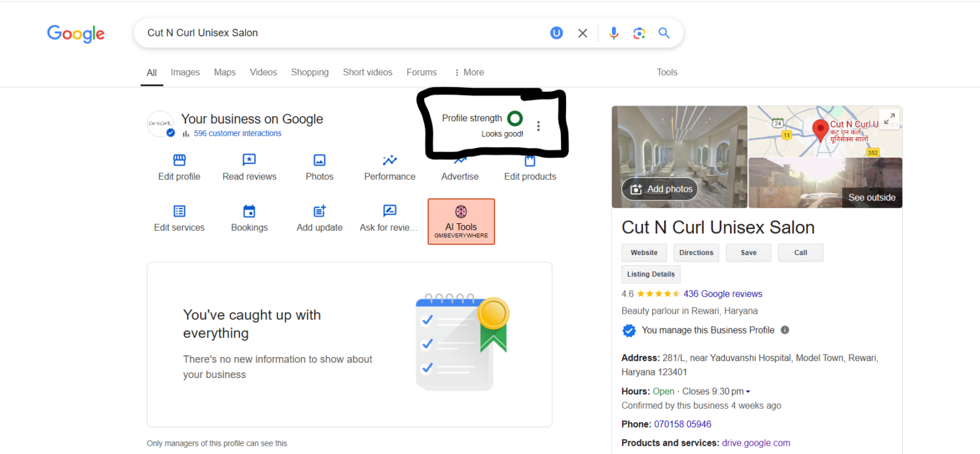Click Beauty parlour in Rewari, Haryana text
This screenshot has width=980, height=454.
pos(690,311)
